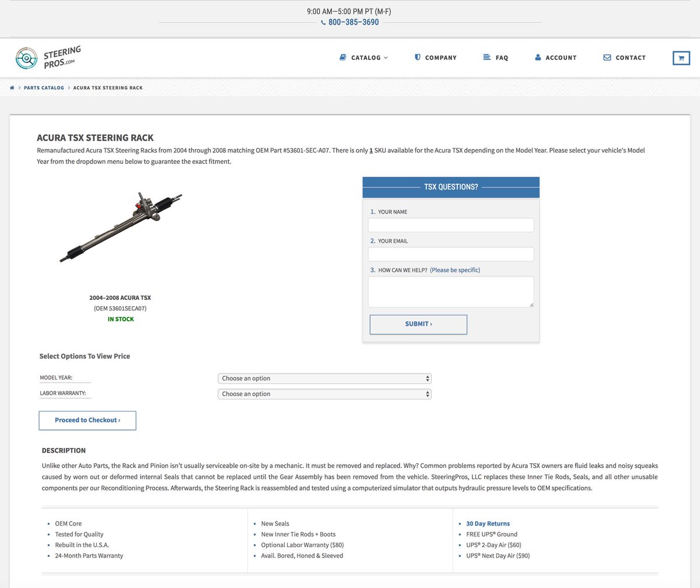Click the TSX QUESTIONS? form header

coord(451,187)
